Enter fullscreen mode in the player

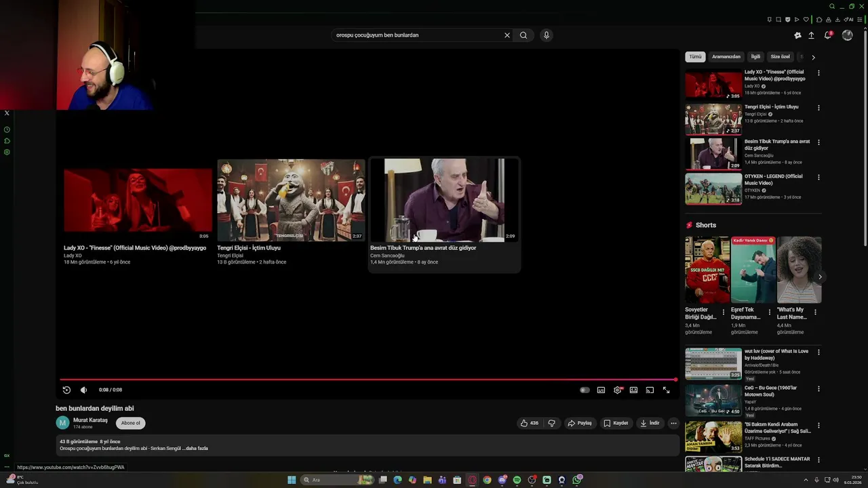[x=666, y=390]
